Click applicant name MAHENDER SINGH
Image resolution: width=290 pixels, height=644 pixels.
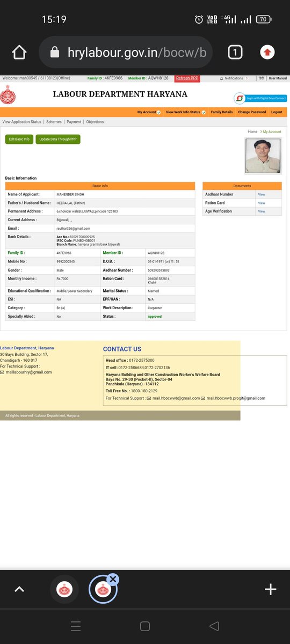click(70, 194)
